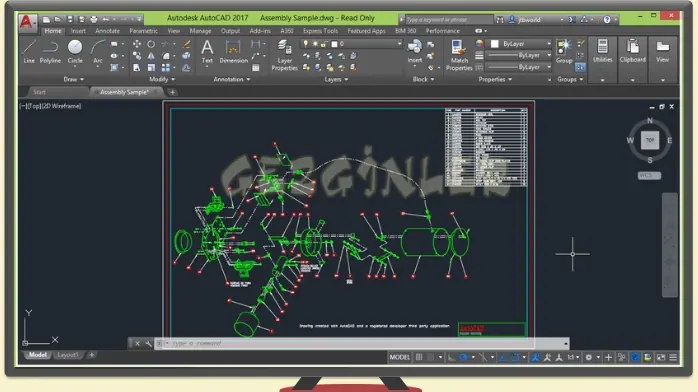Click the Plot printer icon in quick access

pyautogui.click(x=93, y=19)
